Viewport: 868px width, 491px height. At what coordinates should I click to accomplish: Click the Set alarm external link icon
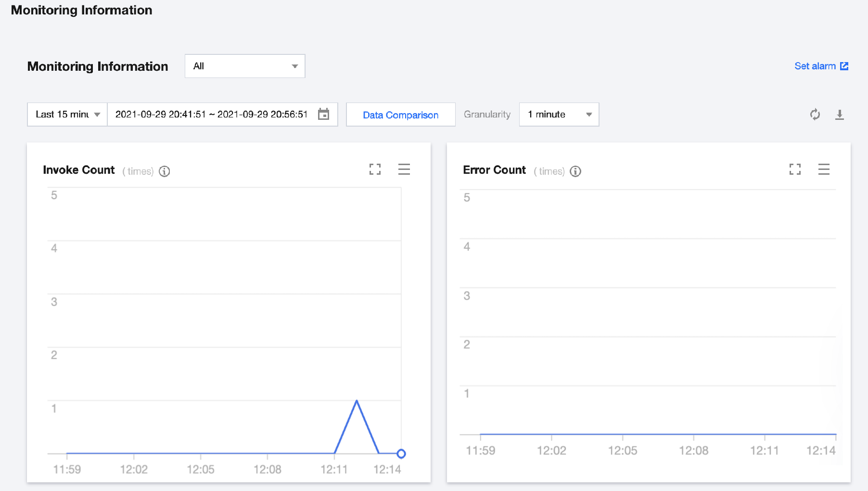pos(844,66)
